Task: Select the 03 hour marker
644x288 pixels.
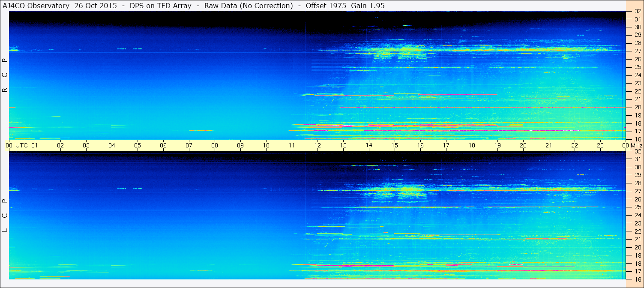Action: [x=86, y=145]
